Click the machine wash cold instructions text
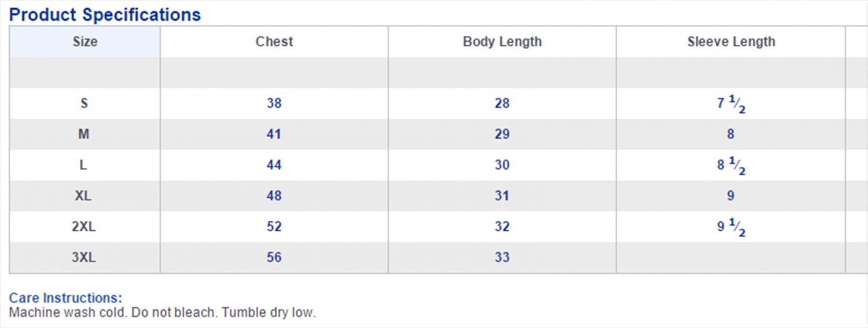 pos(162,313)
